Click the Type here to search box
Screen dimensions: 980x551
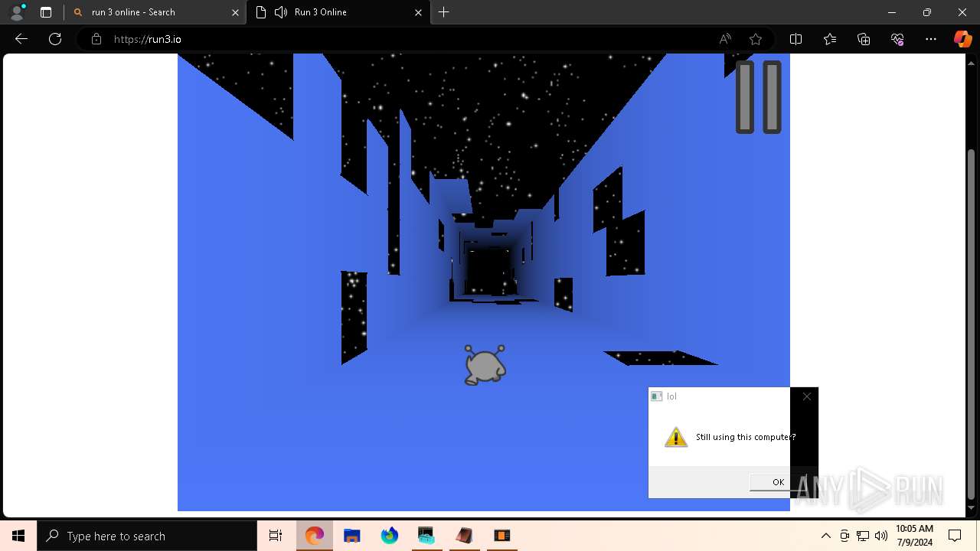pyautogui.click(x=147, y=536)
